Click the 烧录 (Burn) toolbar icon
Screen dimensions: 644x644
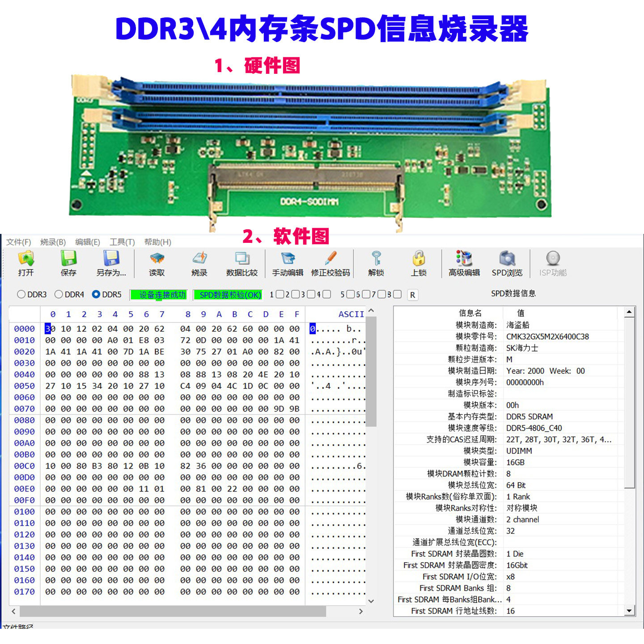pyautogui.click(x=199, y=258)
